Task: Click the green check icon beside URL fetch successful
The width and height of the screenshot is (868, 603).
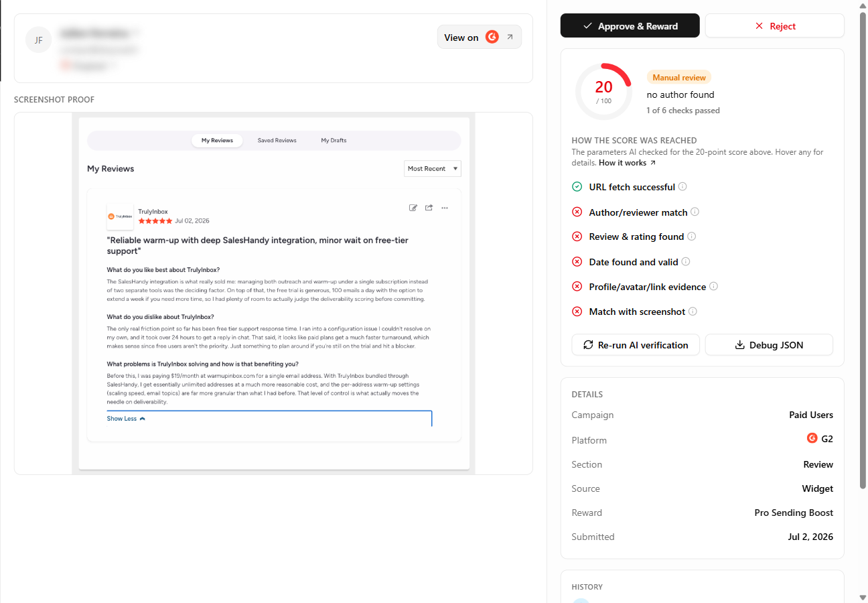Action: tap(577, 187)
